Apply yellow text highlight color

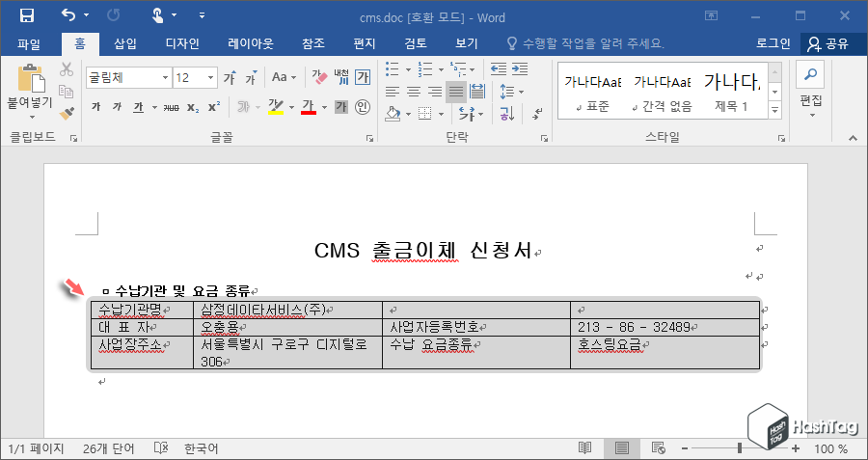(276, 107)
